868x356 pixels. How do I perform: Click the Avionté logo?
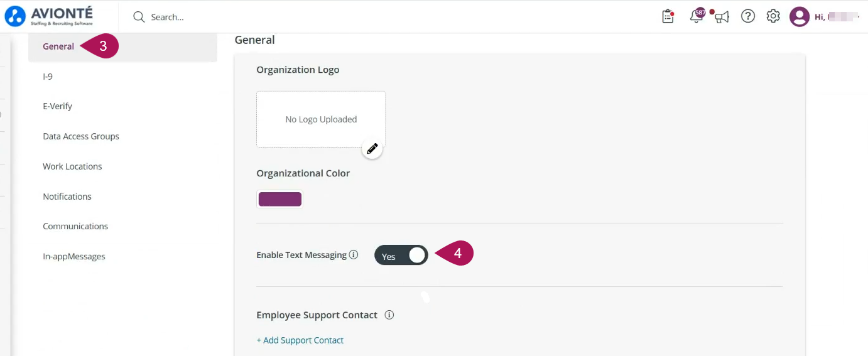pyautogui.click(x=49, y=16)
